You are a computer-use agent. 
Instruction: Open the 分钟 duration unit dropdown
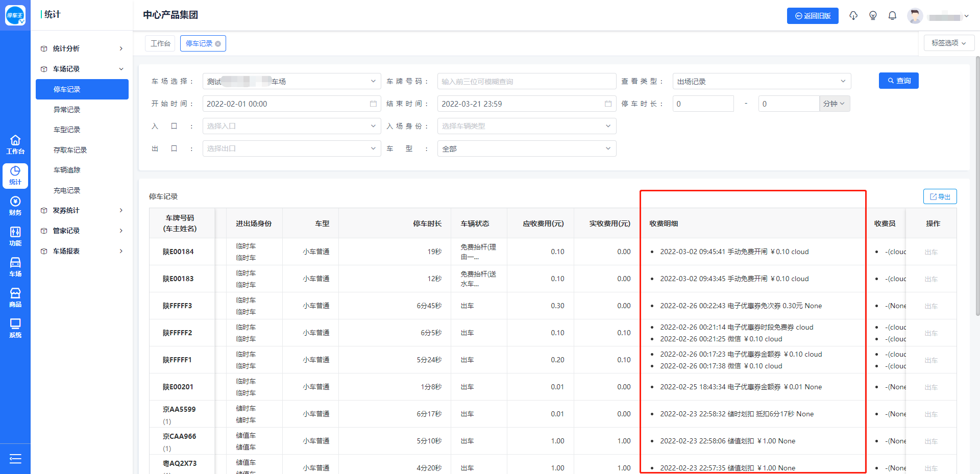[x=834, y=104]
